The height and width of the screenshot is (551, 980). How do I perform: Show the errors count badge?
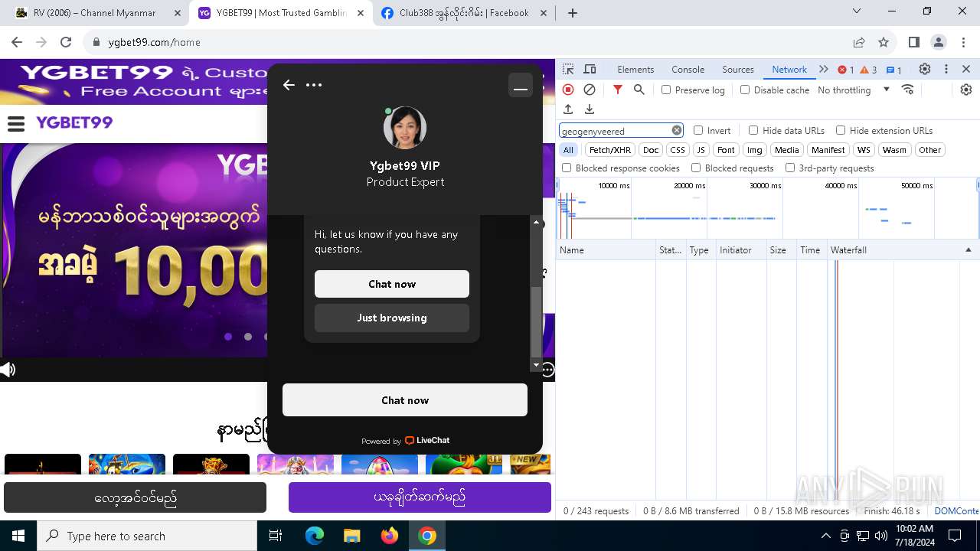point(846,70)
